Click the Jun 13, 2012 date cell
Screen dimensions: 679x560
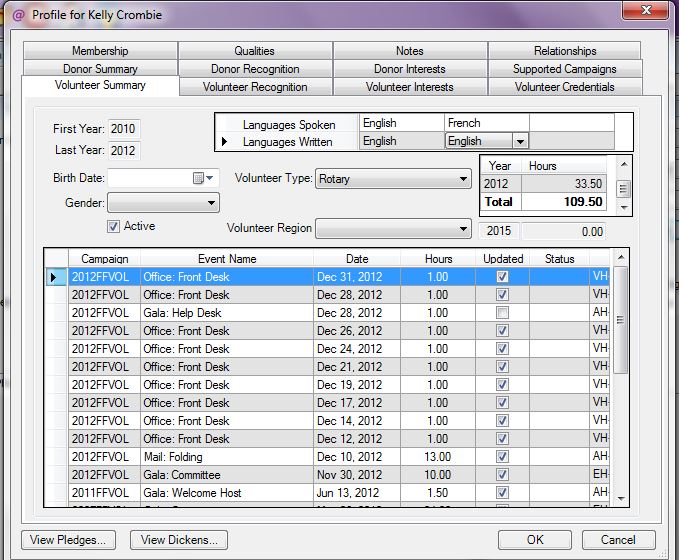pyautogui.click(x=357, y=492)
